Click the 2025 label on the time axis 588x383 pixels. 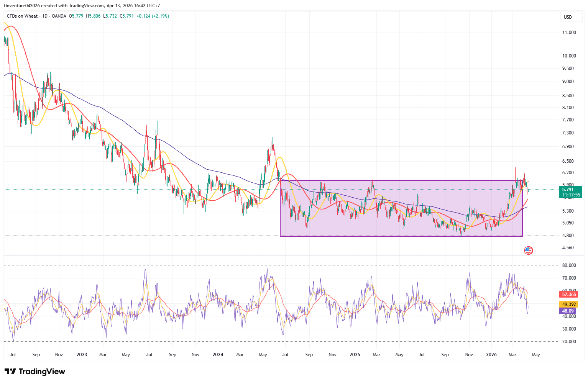pos(355,355)
